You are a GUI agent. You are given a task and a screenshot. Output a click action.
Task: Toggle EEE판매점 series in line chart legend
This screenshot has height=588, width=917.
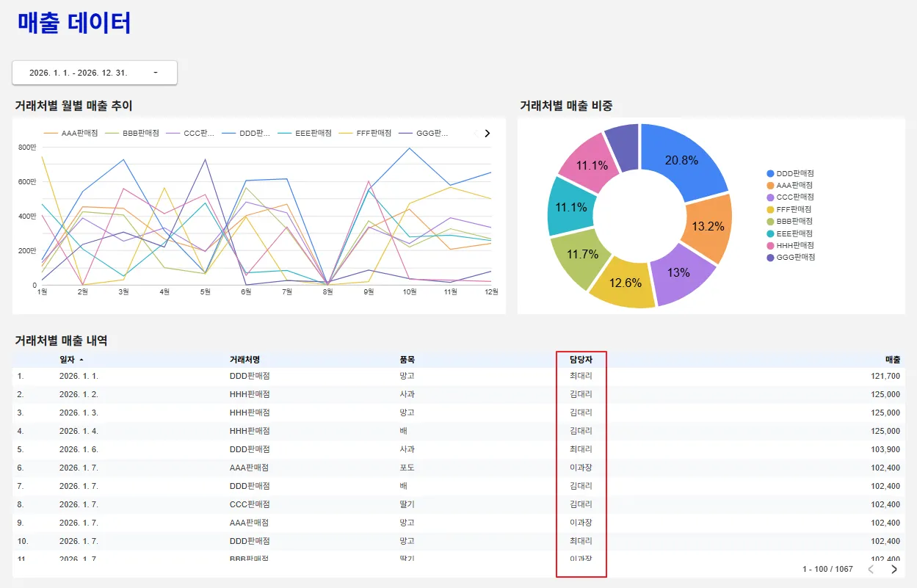click(x=305, y=134)
